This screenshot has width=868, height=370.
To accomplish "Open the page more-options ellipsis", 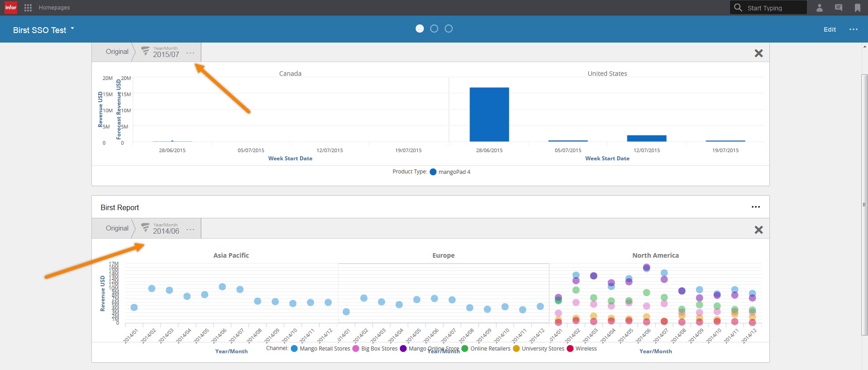I will coord(854,29).
